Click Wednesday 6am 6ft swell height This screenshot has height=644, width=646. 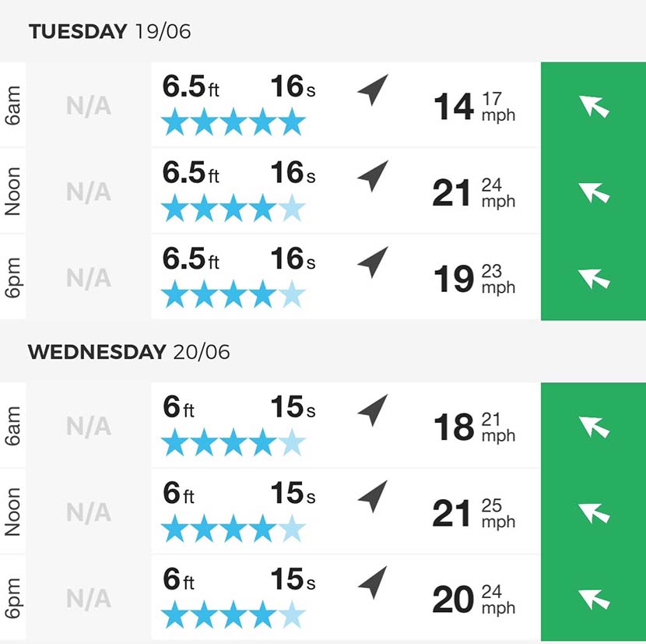(x=178, y=406)
